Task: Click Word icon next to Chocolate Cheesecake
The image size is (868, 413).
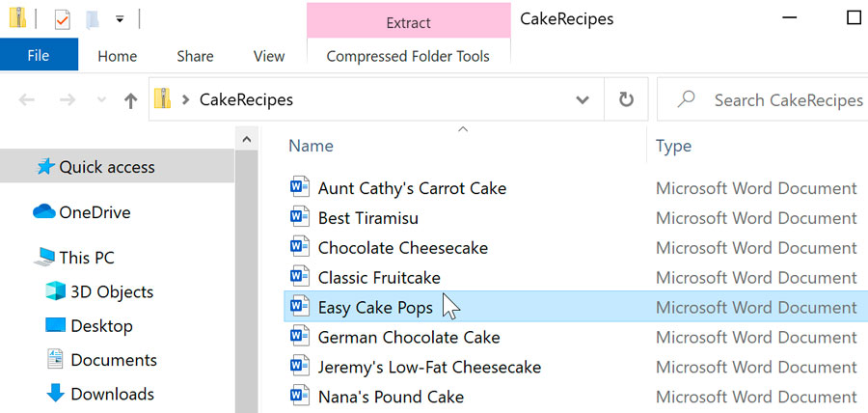Action: point(300,247)
